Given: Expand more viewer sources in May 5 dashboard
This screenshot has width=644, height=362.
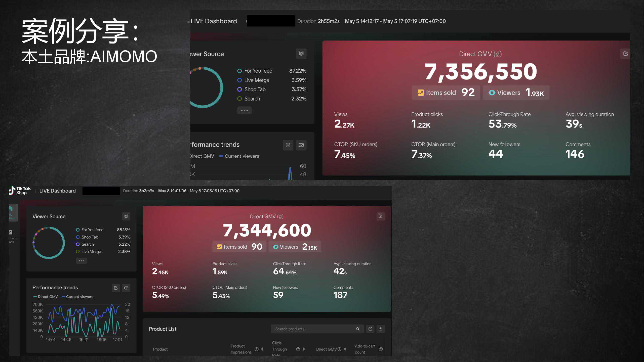Looking at the screenshot, I should [x=245, y=110].
